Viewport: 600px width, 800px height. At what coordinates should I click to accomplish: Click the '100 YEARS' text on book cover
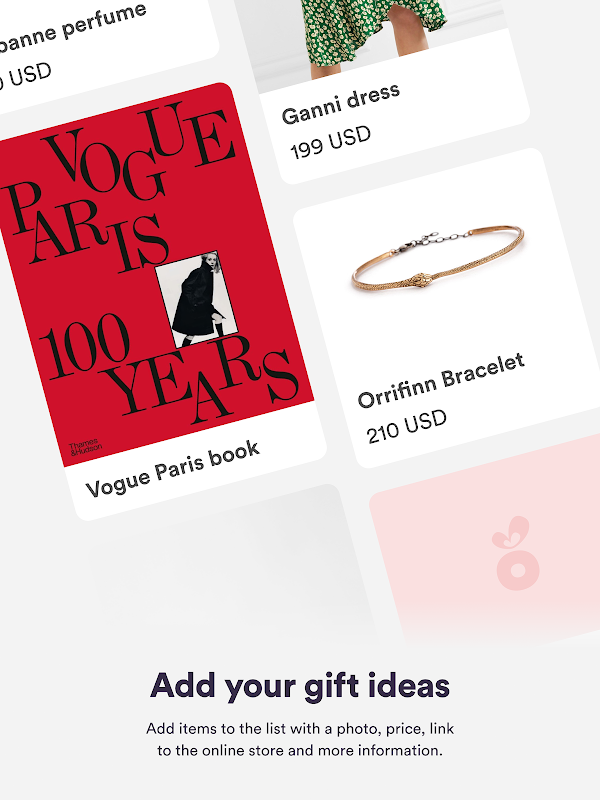pyautogui.click(x=168, y=368)
